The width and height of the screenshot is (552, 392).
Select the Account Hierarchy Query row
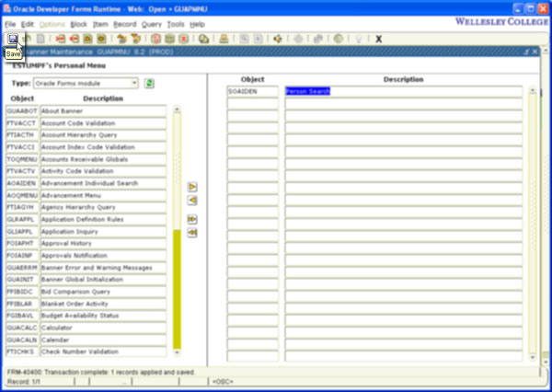(x=86, y=135)
